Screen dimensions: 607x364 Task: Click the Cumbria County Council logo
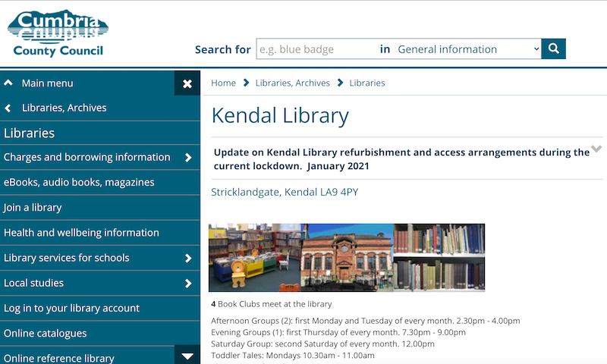(x=58, y=34)
